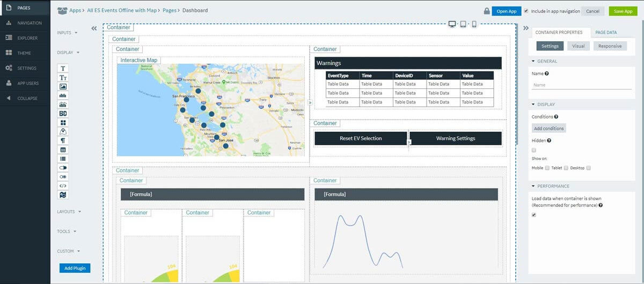Click the Open App button

point(506,11)
